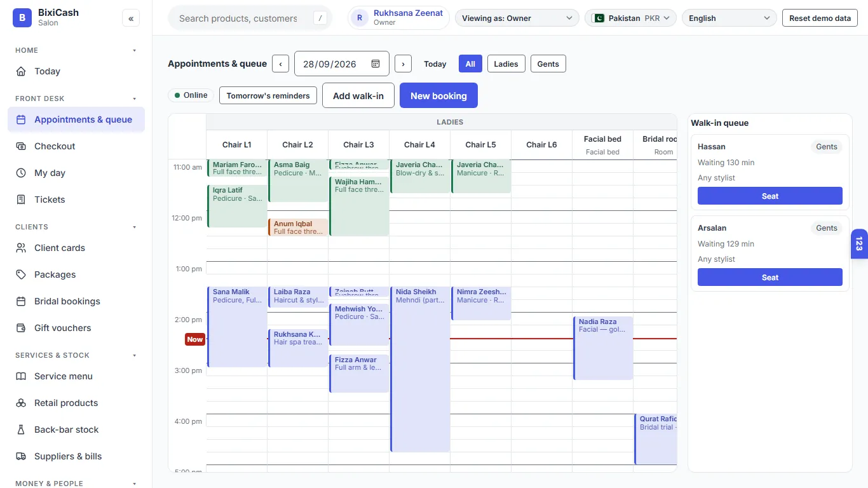Click the Today home icon in sidebar
This screenshot has width=868, height=488.
click(21, 71)
